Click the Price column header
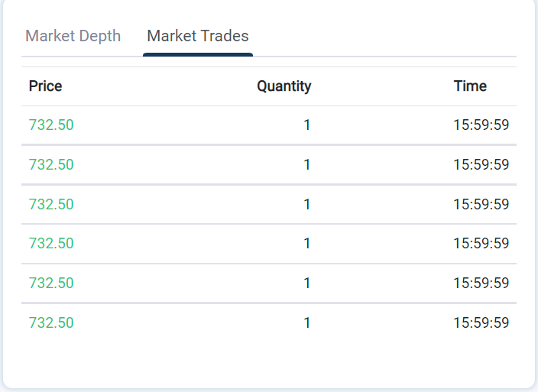The width and height of the screenshot is (538, 392). click(45, 86)
